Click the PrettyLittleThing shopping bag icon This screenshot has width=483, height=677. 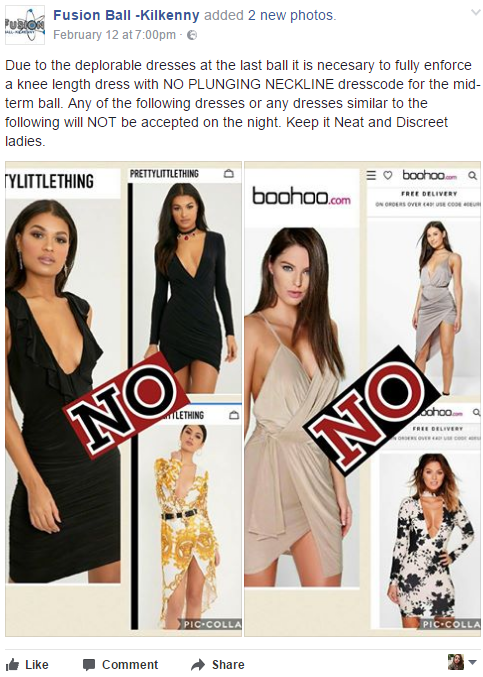tap(229, 174)
